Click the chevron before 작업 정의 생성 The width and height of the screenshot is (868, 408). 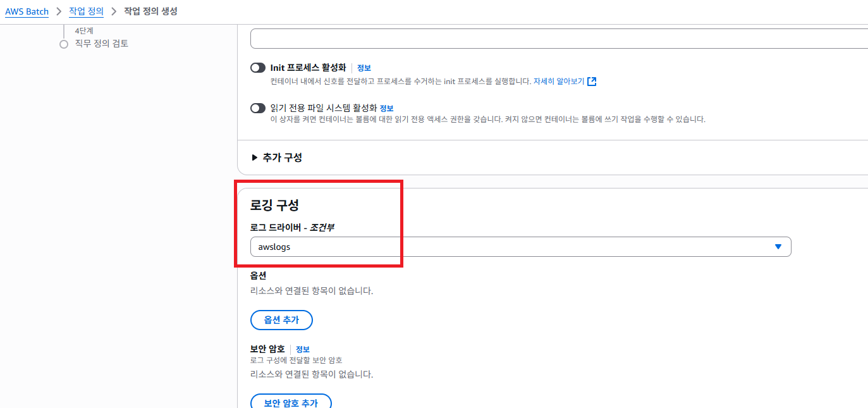click(x=114, y=11)
